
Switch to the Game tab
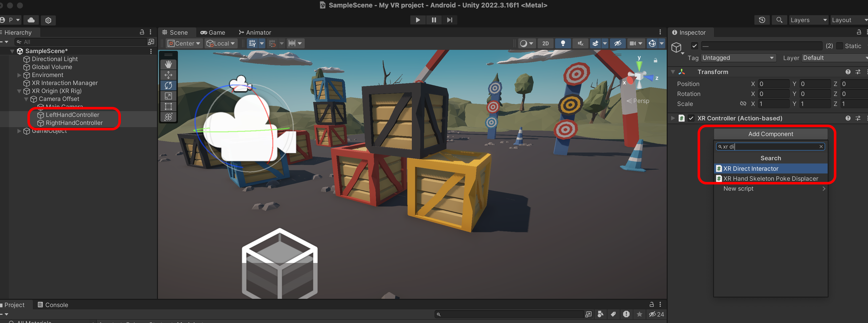(213, 32)
